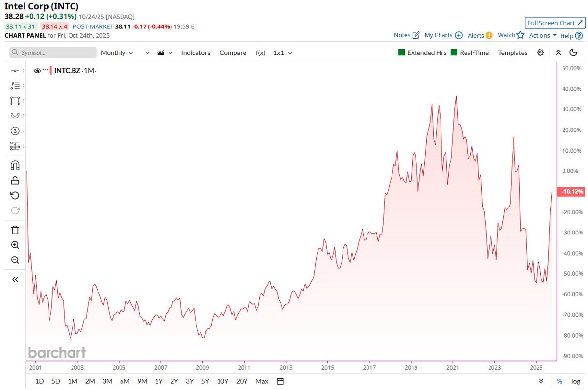Viewport: 588px width, 390px height.
Task: Open Full Screen Chart
Action: pos(554,23)
